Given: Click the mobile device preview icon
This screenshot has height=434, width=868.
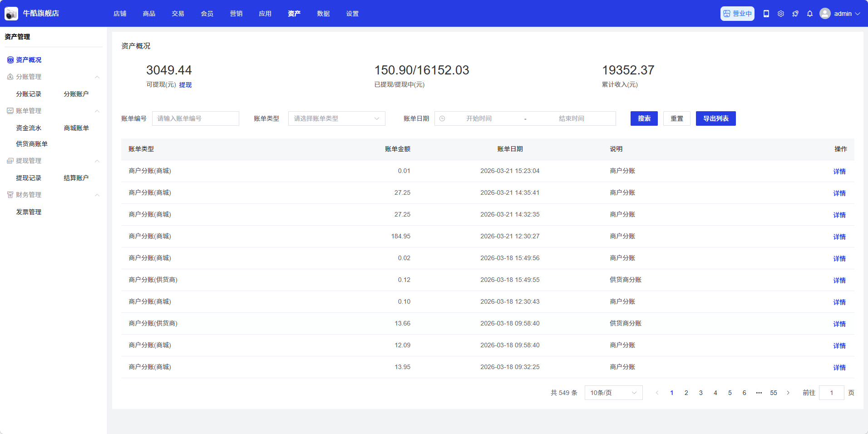Looking at the screenshot, I should [766, 14].
